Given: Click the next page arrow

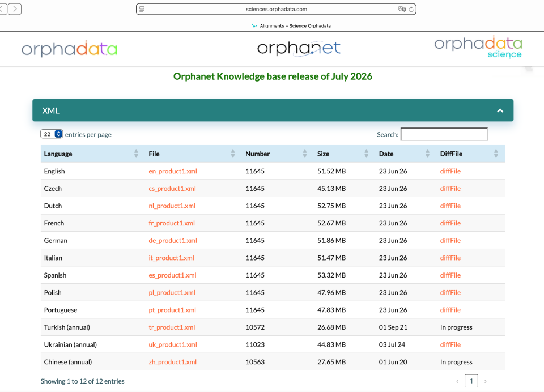Looking at the screenshot, I should (486, 381).
